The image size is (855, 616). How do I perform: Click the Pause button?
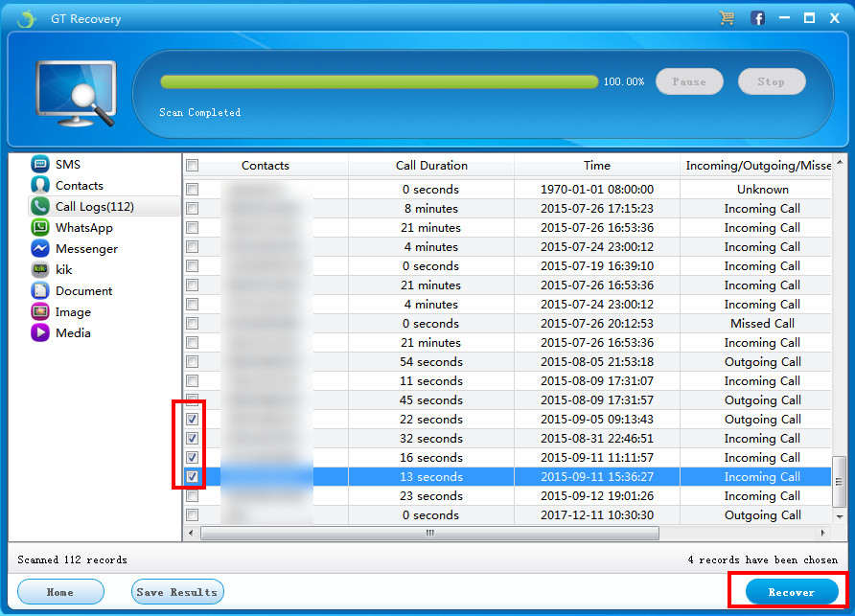(x=689, y=81)
